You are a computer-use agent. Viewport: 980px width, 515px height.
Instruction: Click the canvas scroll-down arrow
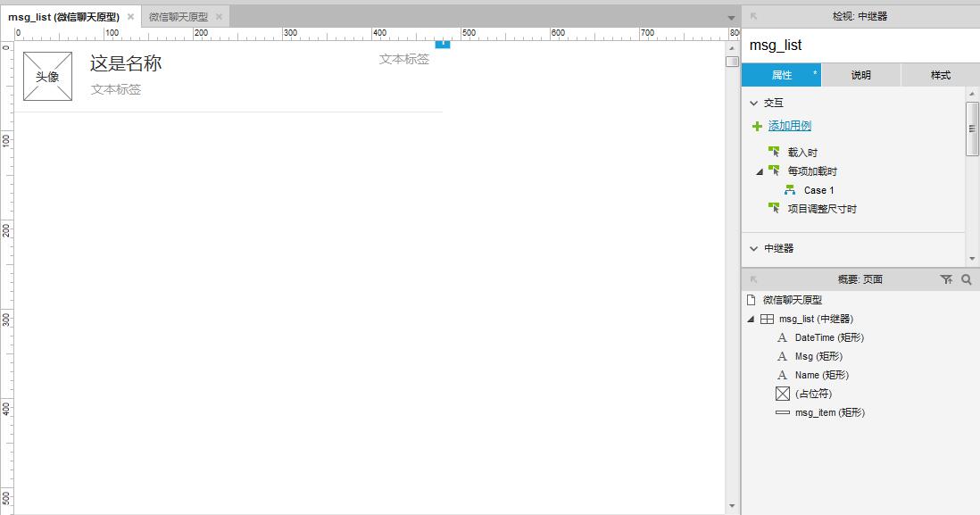click(732, 506)
